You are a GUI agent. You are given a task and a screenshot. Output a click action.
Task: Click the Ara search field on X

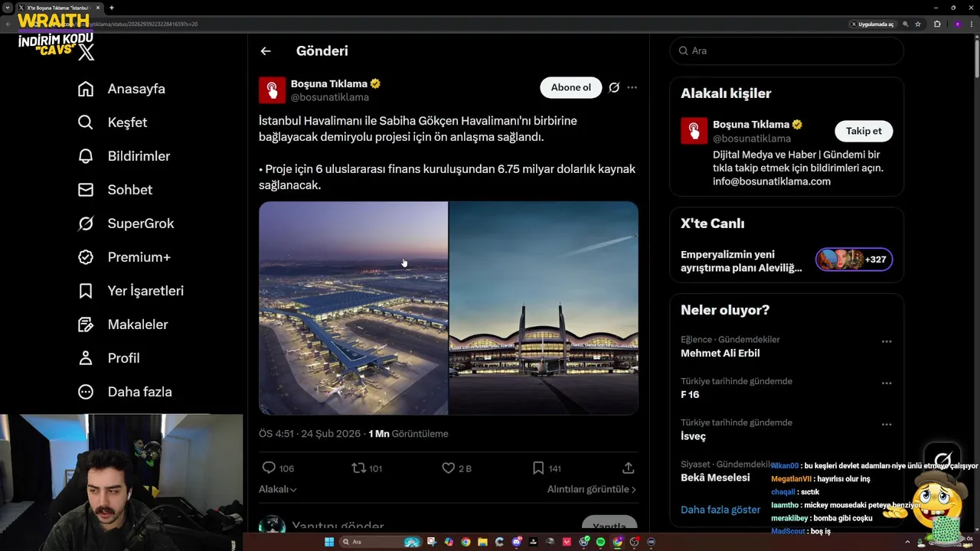tap(786, 51)
